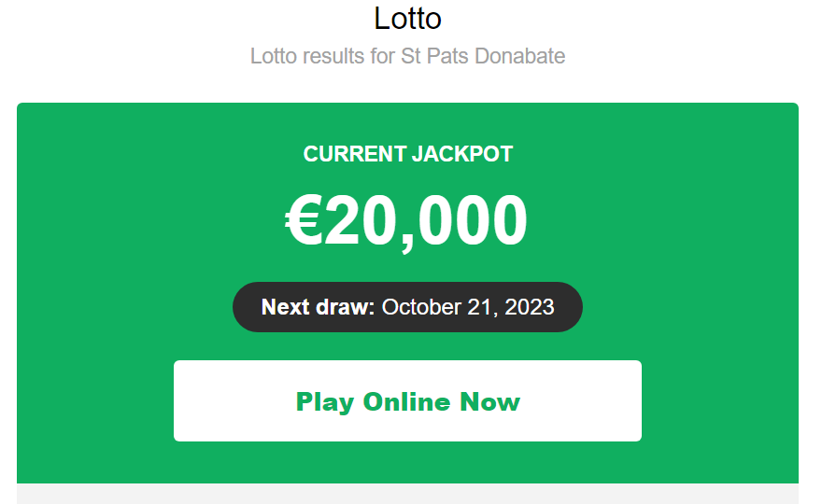Click the Lotto results subtitle text
This screenshot has width=822, height=504.
(x=407, y=56)
